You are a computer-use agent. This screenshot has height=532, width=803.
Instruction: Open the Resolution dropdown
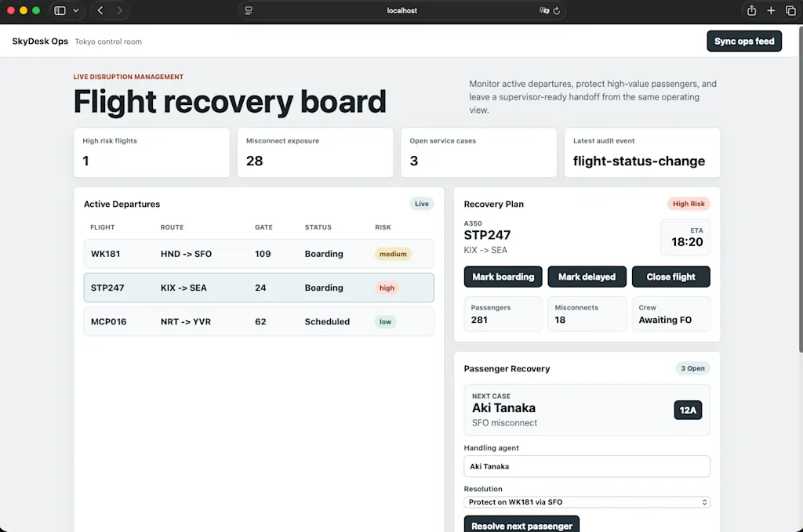click(x=587, y=501)
